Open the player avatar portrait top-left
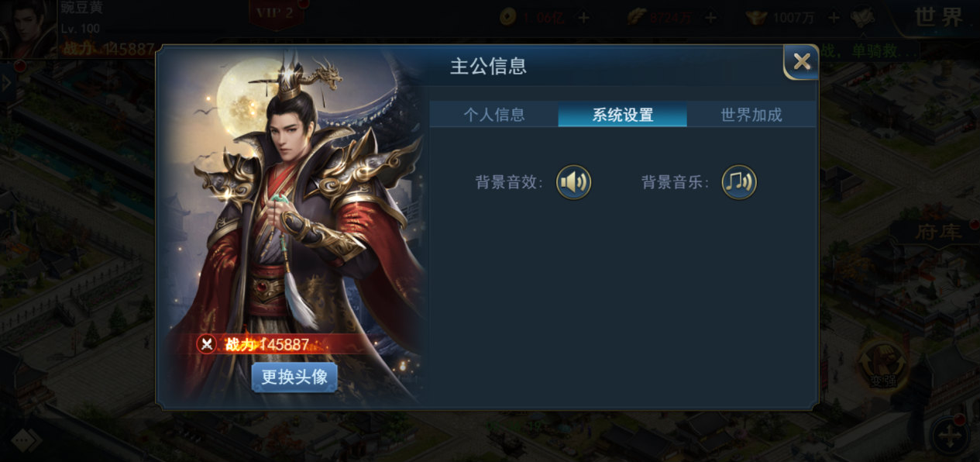This screenshot has height=462, width=980. (x=28, y=29)
